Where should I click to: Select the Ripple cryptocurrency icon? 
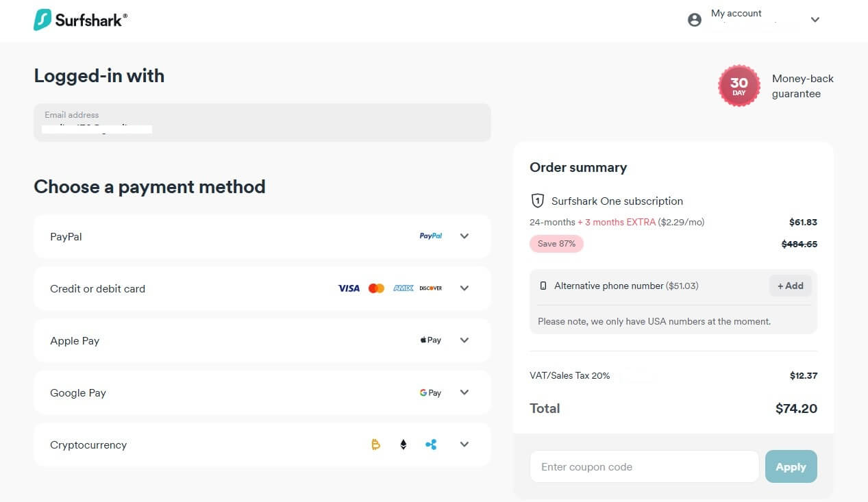pyautogui.click(x=430, y=444)
